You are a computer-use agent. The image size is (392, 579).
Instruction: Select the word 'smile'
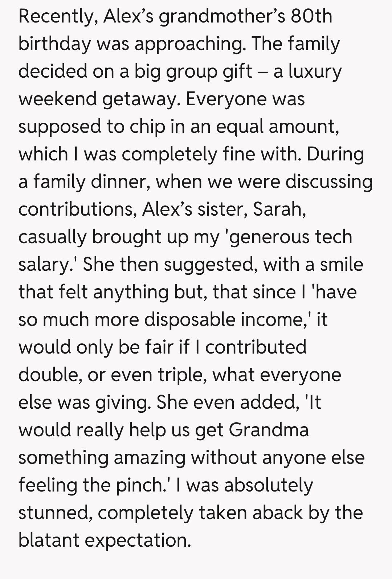pos(341,265)
